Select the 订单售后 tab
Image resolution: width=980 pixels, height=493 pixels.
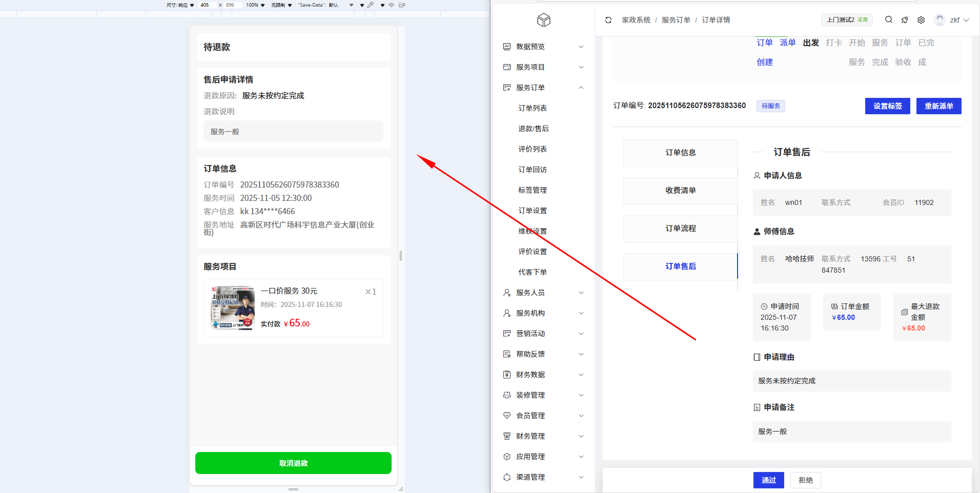pyautogui.click(x=681, y=266)
